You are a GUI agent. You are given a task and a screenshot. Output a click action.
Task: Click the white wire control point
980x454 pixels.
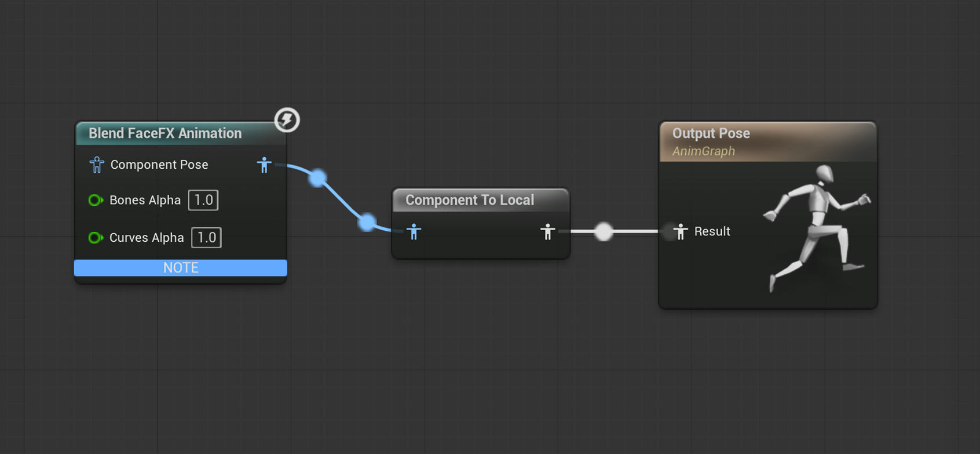(604, 231)
